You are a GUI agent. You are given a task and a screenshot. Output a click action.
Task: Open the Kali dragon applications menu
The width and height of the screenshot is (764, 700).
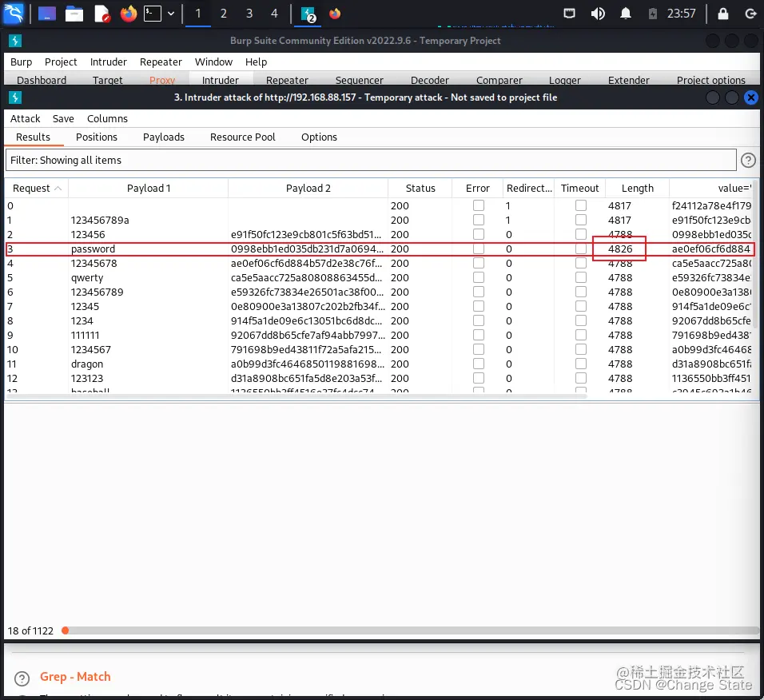tap(13, 13)
